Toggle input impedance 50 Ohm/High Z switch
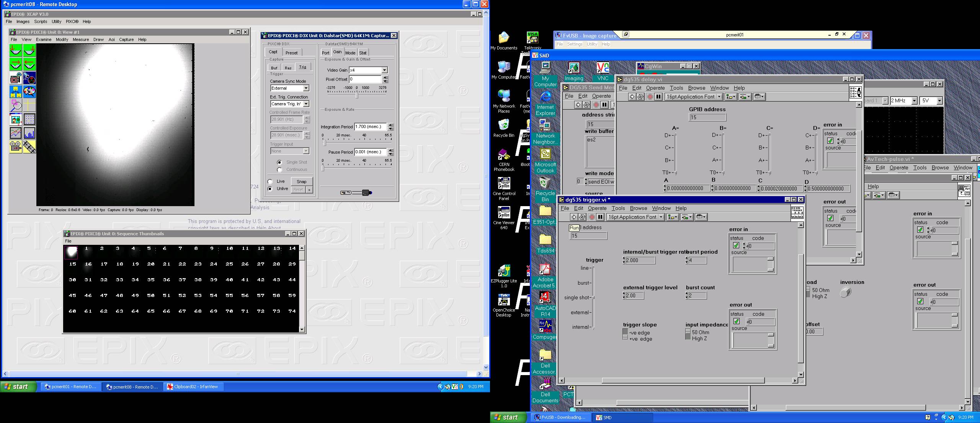The height and width of the screenshot is (423, 980). coord(688,334)
